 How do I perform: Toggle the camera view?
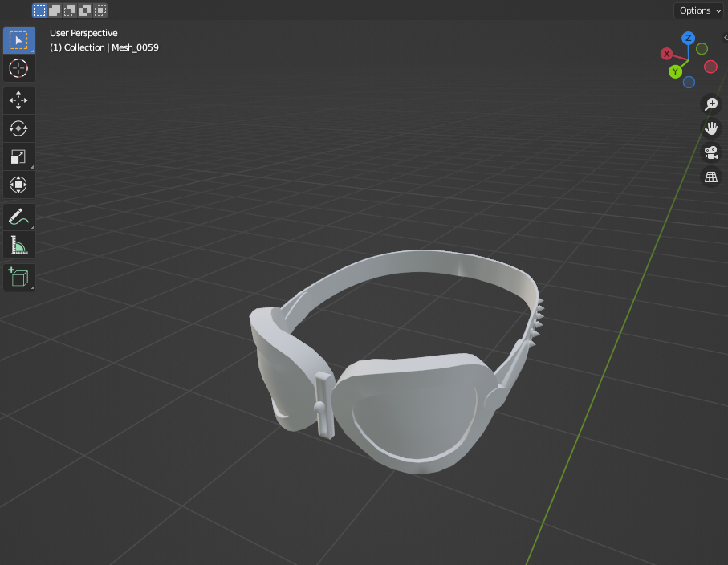click(711, 152)
